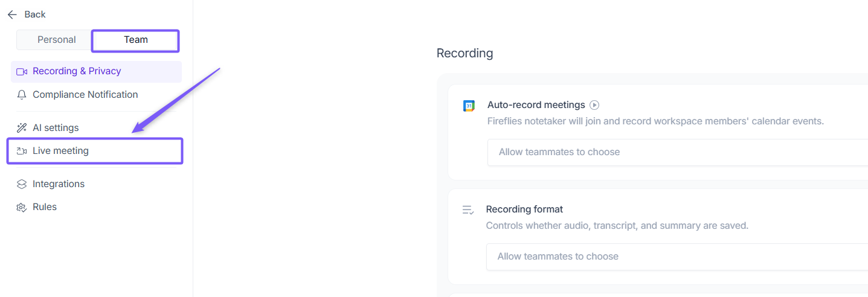Screen dimensions: 868x297
Task: Click the Recording format list icon
Action: click(x=468, y=210)
